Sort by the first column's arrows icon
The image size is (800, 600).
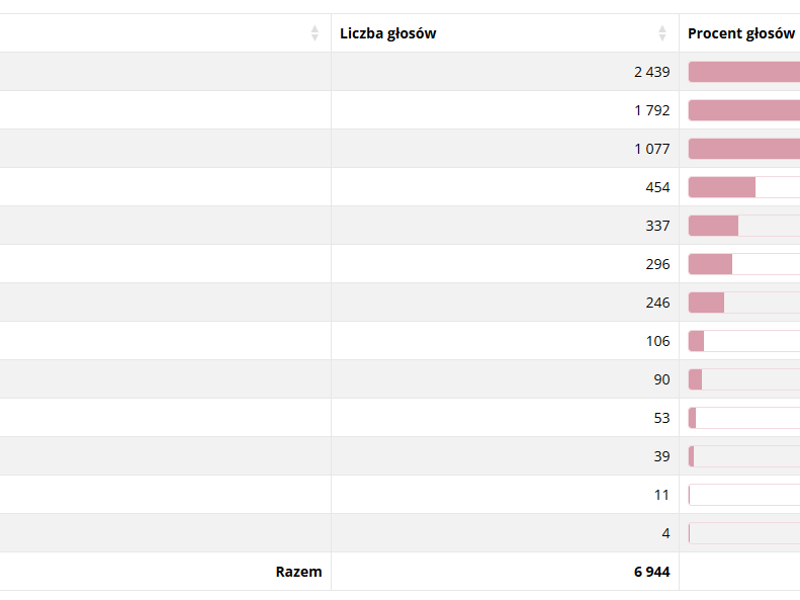(315, 33)
